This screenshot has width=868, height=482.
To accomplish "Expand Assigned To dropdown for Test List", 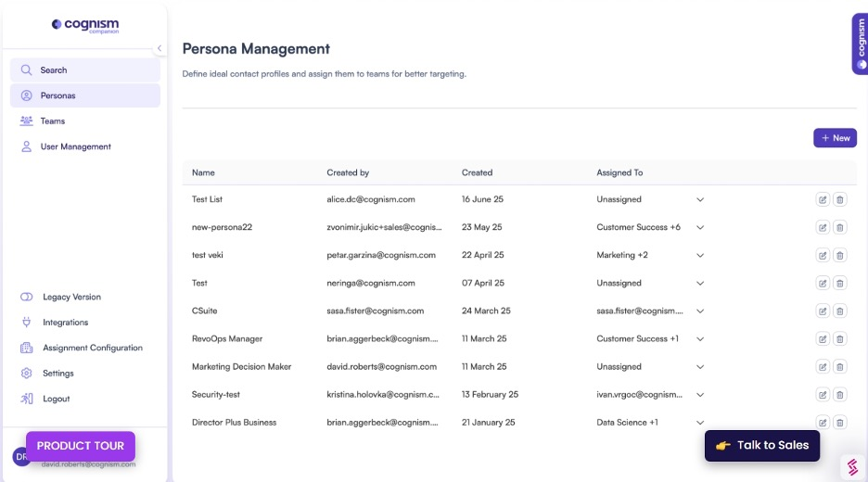I will pyautogui.click(x=700, y=200).
